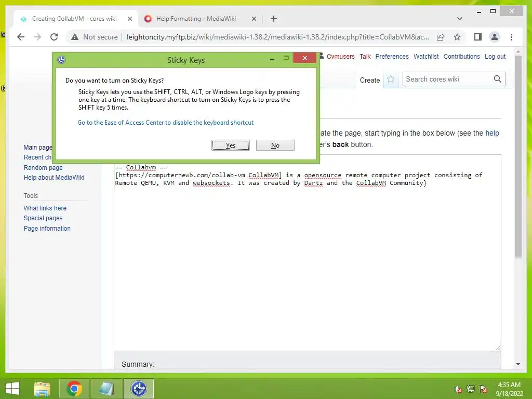Open Help about MediaWiki link

point(54,178)
